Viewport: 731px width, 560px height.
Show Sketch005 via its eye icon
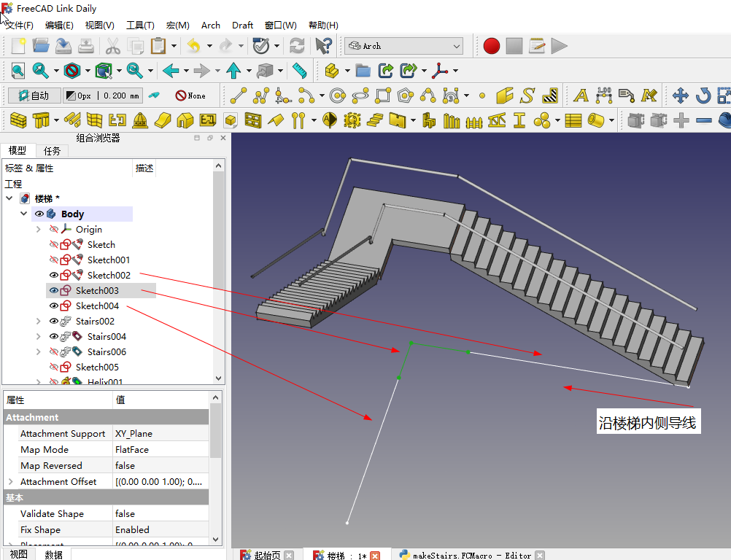[53, 367]
